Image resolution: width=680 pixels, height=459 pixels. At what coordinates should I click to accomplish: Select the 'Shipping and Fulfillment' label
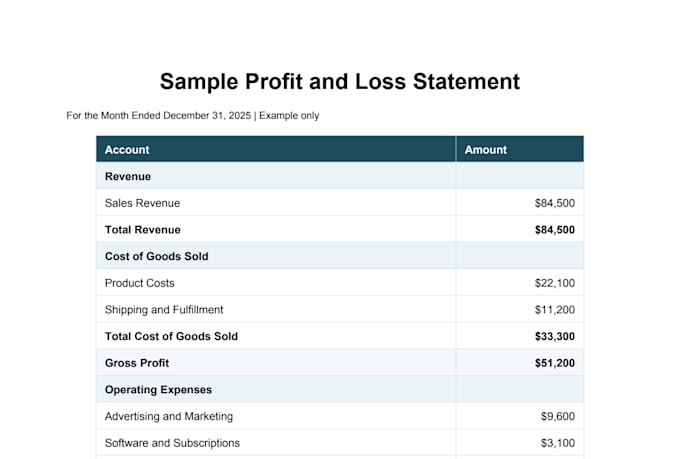coord(164,310)
